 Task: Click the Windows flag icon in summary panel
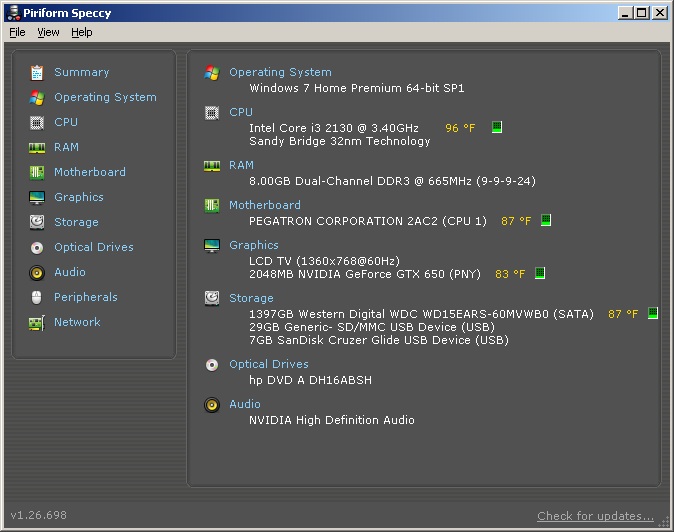(x=212, y=73)
